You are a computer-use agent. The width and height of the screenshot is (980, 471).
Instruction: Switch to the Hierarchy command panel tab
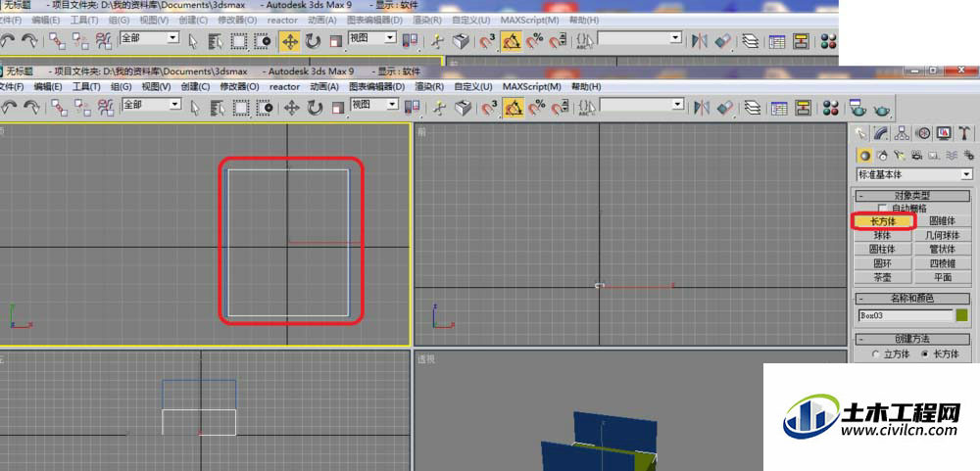(x=902, y=133)
